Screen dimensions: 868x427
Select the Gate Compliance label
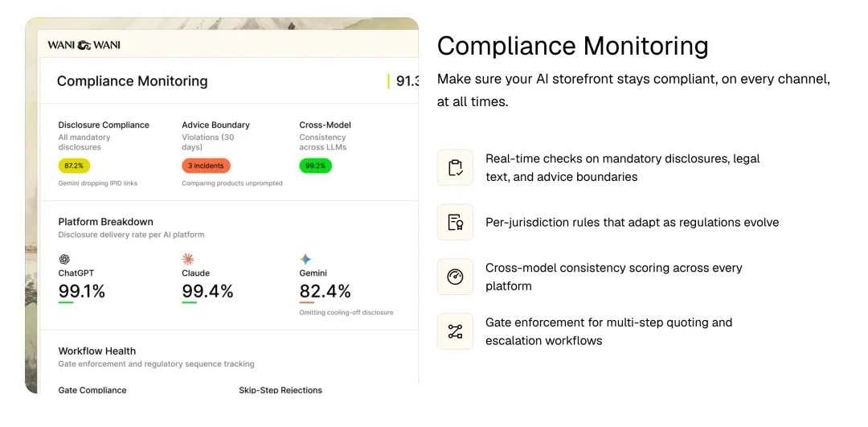pos(92,391)
